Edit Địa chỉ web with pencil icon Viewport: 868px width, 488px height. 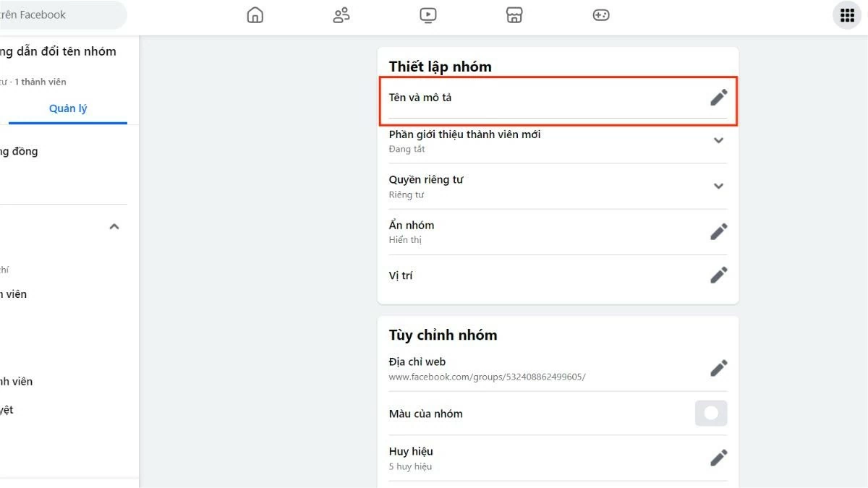(x=718, y=367)
